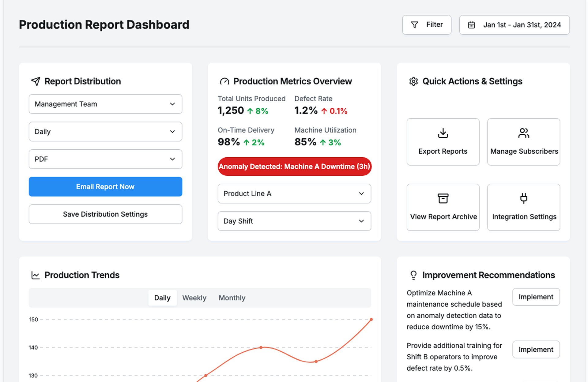
Task: Click the gear icon next to Quick Actions
Action: (413, 81)
